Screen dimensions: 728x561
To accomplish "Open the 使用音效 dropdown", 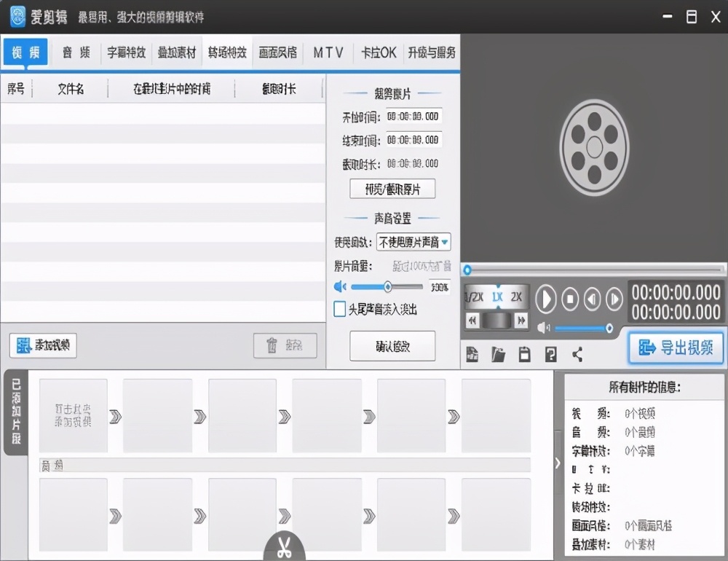I will click(413, 243).
